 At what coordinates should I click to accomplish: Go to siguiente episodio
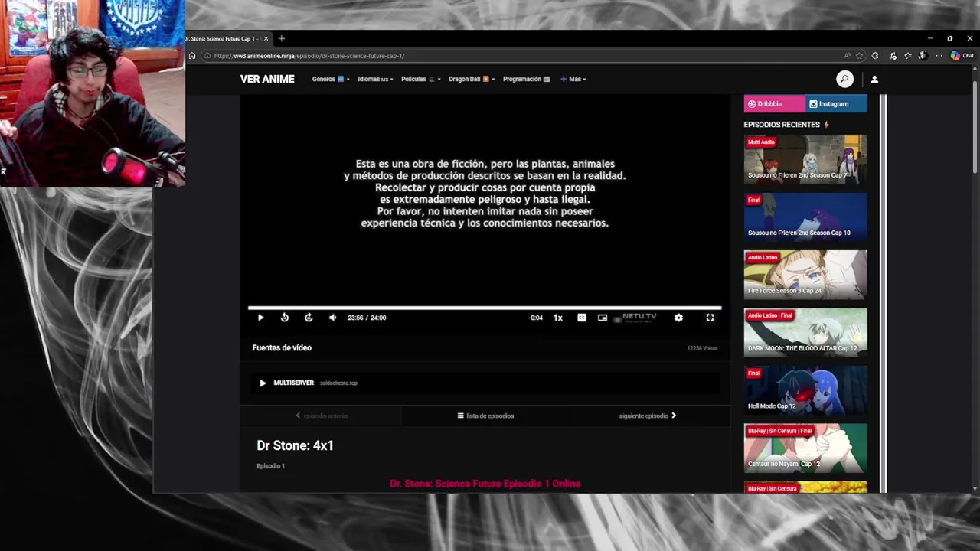[x=648, y=416]
